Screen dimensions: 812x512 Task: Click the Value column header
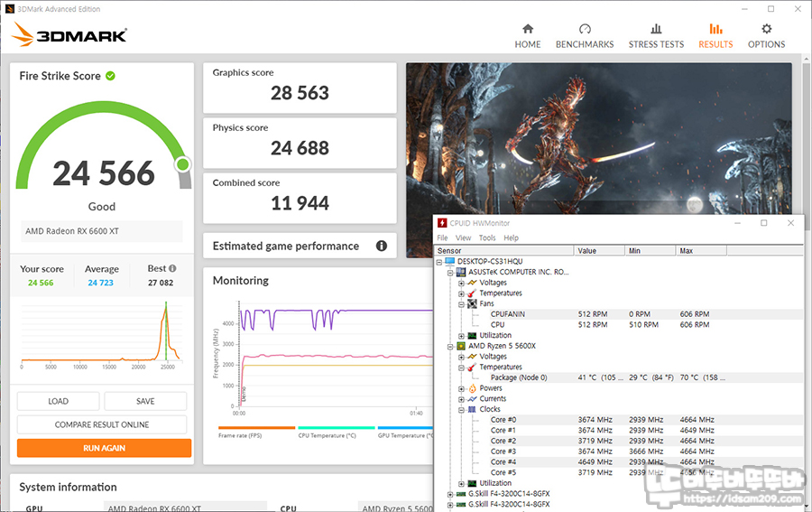pos(599,251)
